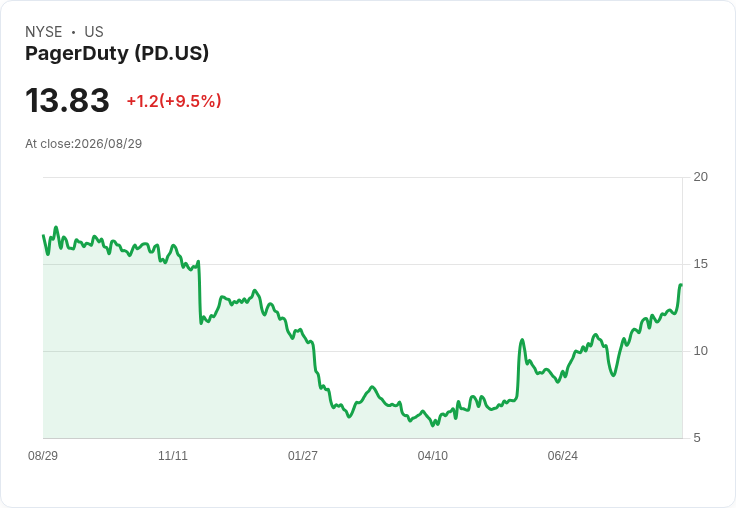Click the PagerDuty (PD.US) stock title
Screen dimensions: 736x508
117,53
